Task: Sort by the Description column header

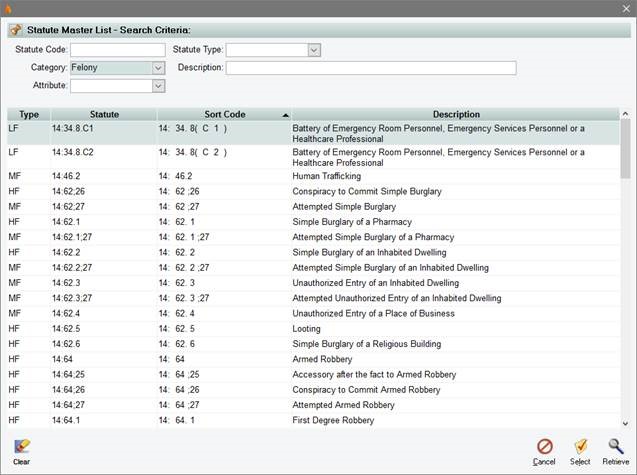Action: 455,115
